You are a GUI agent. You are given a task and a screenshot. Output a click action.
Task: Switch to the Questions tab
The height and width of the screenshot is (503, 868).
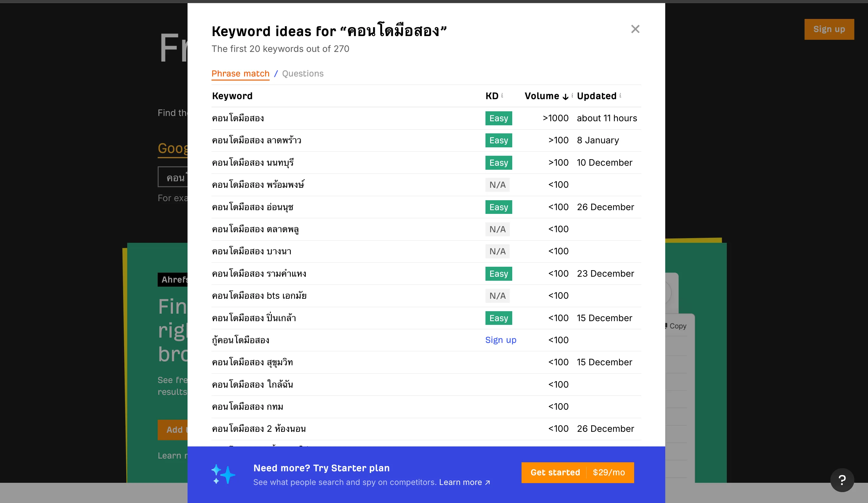(302, 73)
